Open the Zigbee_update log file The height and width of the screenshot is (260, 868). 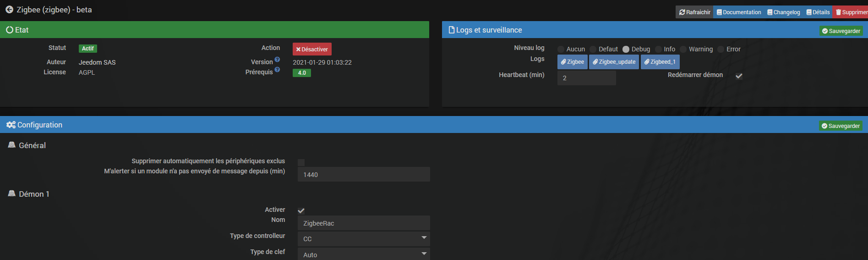pyautogui.click(x=614, y=62)
